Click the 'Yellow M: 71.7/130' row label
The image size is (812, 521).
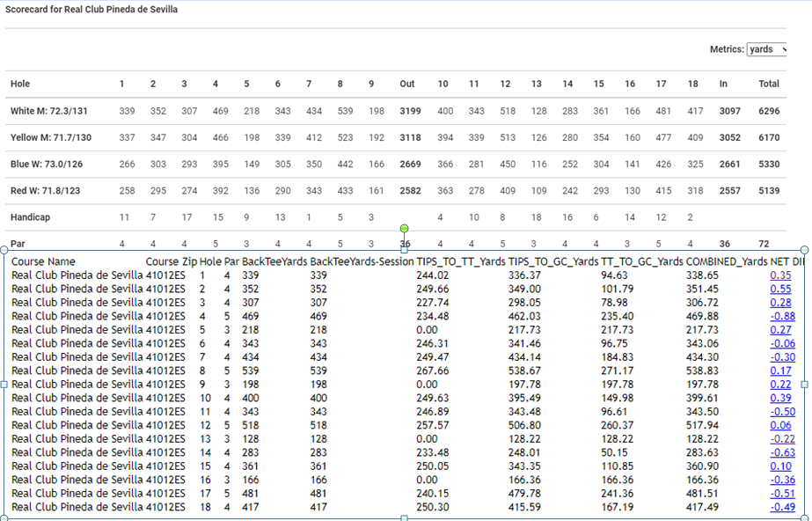tap(51, 137)
